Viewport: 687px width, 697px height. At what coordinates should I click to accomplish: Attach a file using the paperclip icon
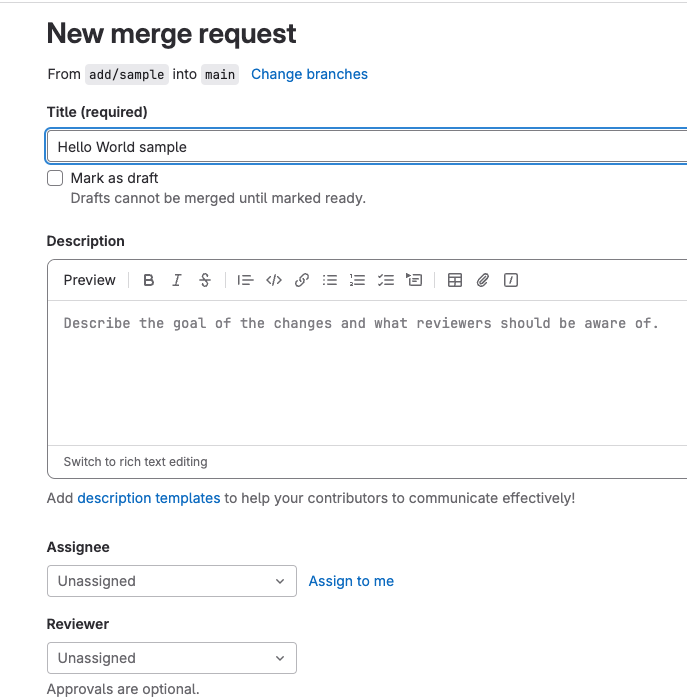click(x=483, y=280)
